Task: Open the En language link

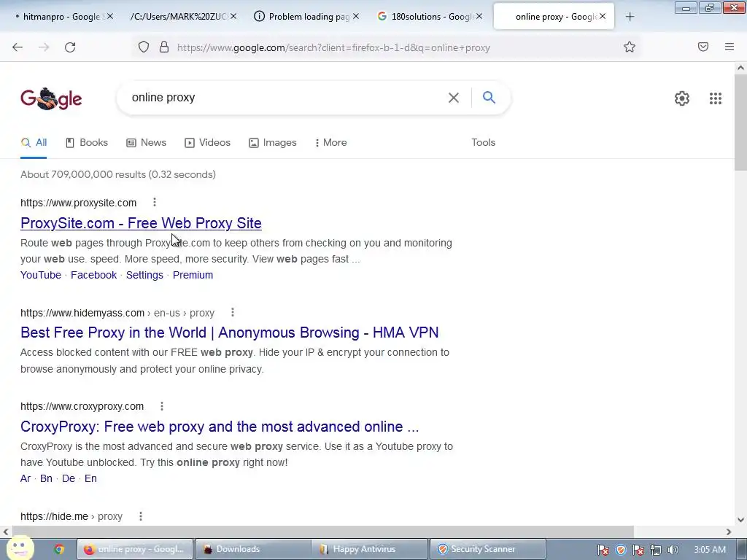Action: 90,478
